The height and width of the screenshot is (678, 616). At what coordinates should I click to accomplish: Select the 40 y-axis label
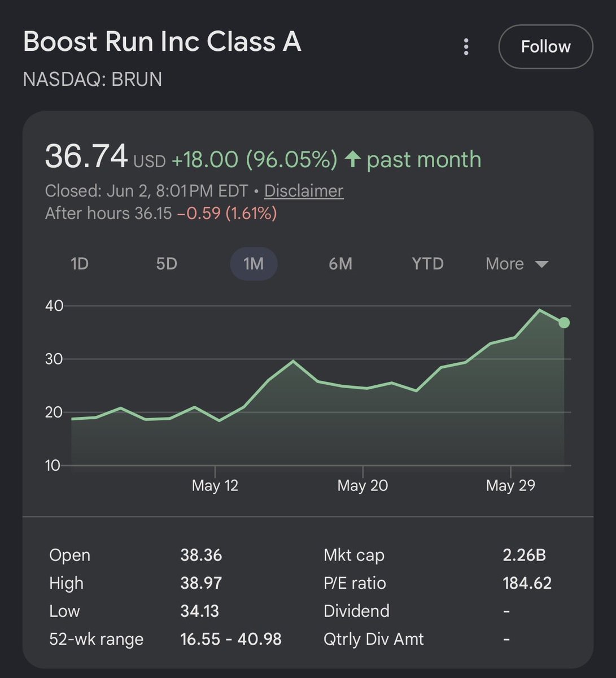[x=54, y=306]
